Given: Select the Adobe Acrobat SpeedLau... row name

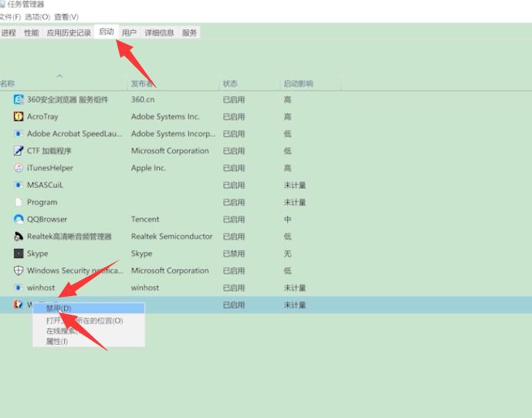Looking at the screenshot, I should (75, 133).
